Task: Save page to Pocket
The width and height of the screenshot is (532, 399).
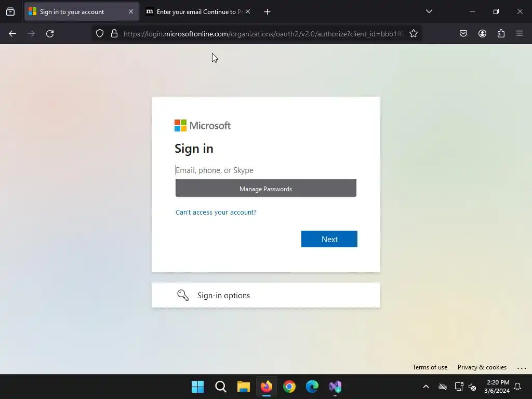Action: 463,34
